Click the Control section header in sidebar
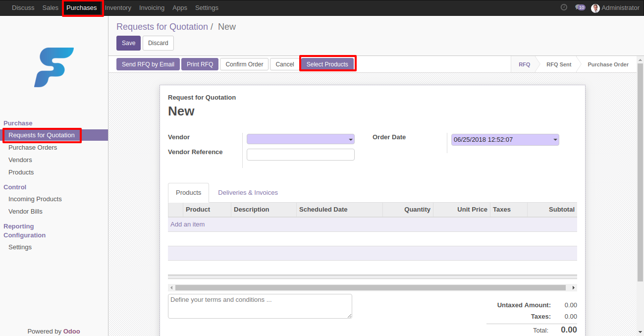Image resolution: width=644 pixels, height=336 pixels. [15, 187]
